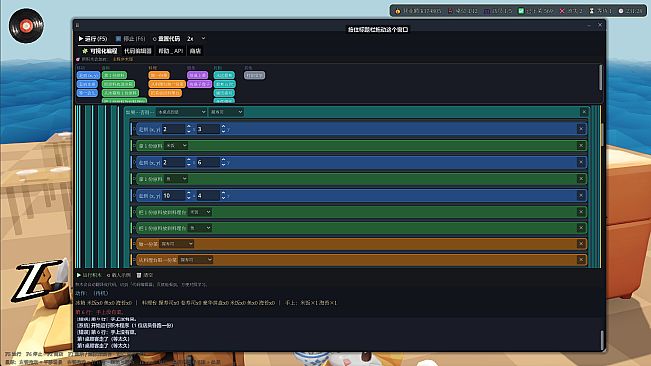The image size is (651, 366).
Task: Click the green check counter in the top status bar
Action: point(536,11)
